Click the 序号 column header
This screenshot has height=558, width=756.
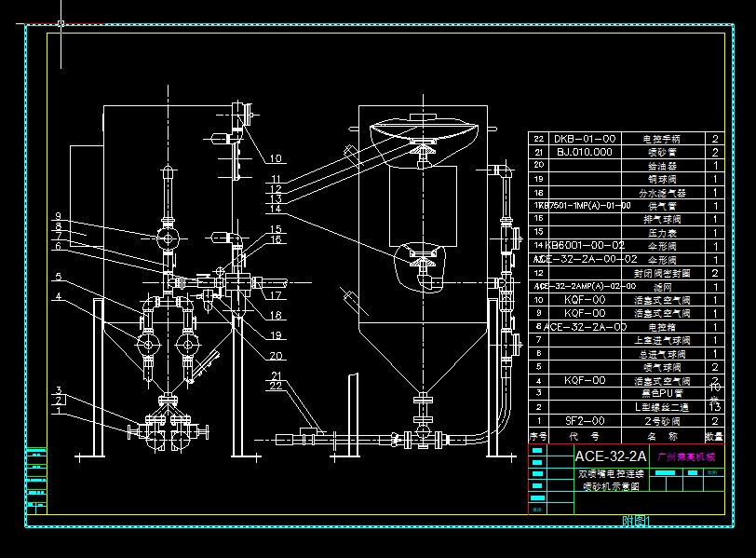(538, 437)
